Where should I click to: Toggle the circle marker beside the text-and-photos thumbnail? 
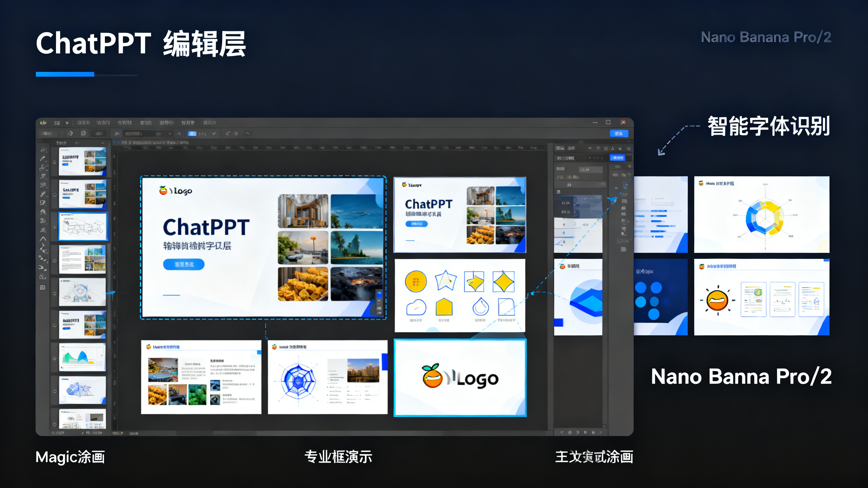click(54, 260)
